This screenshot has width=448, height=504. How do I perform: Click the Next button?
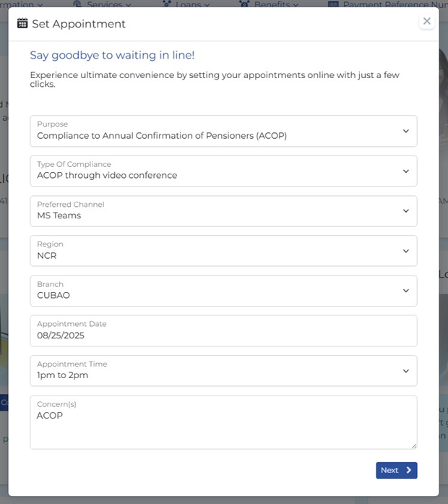coord(397,470)
